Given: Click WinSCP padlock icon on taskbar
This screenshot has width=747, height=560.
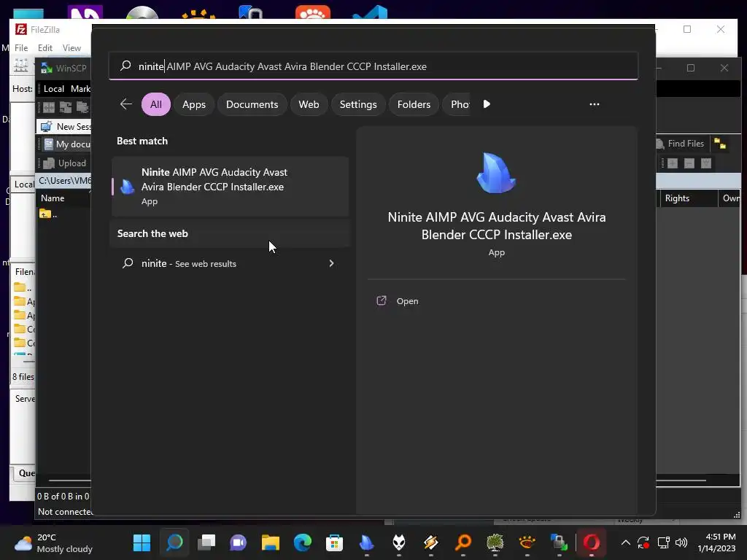Looking at the screenshot, I should point(559,542).
